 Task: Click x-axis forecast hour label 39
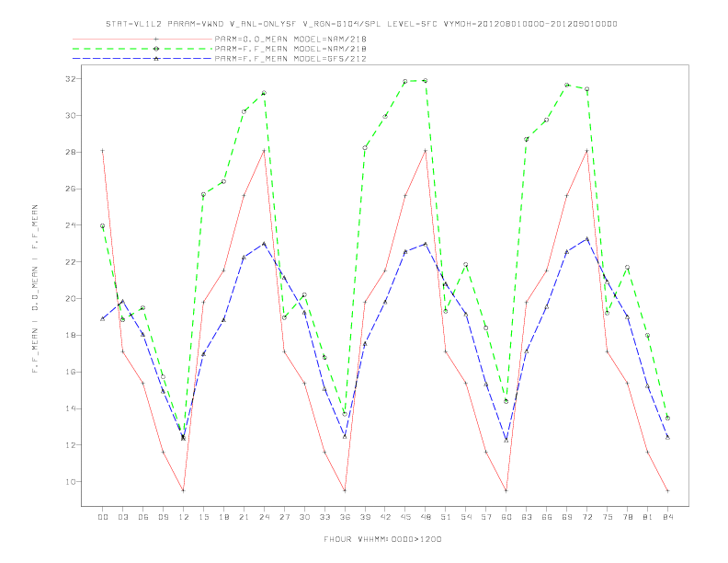(x=365, y=517)
